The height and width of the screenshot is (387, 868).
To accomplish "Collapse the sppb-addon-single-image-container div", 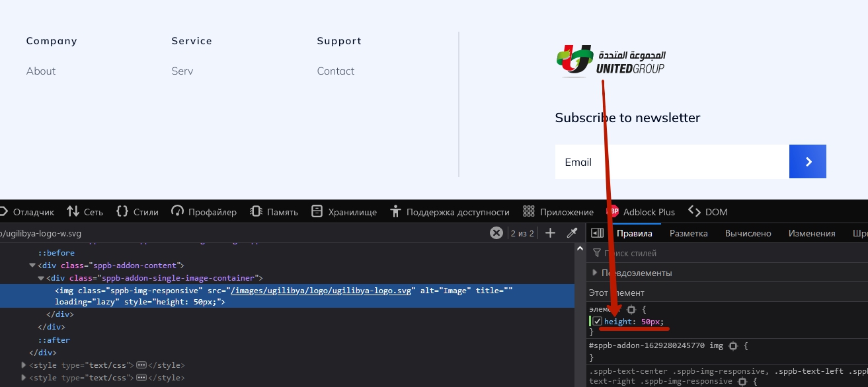I will point(41,278).
